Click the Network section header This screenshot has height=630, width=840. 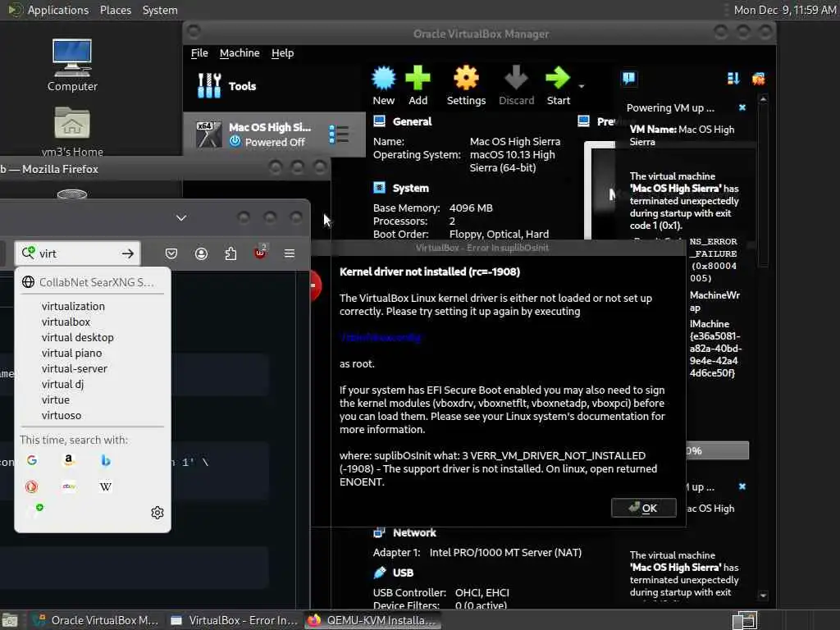(x=414, y=532)
